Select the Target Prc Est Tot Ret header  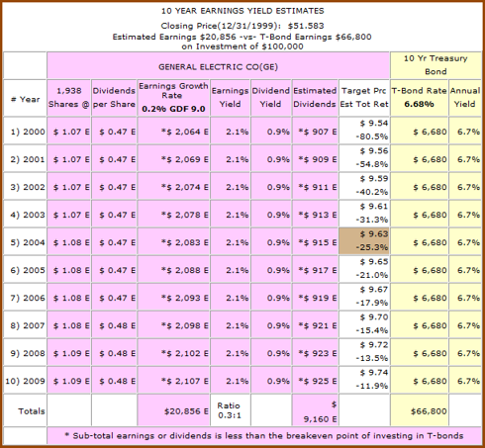[364, 97]
